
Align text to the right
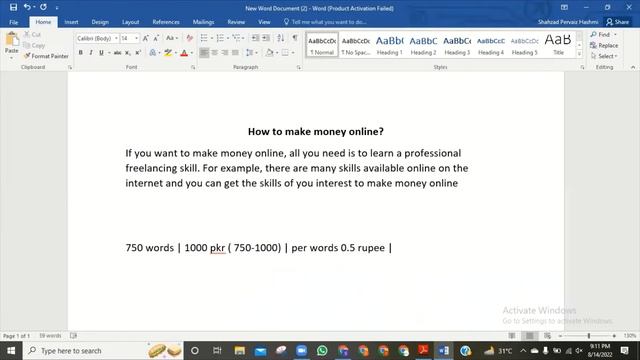coord(224,53)
